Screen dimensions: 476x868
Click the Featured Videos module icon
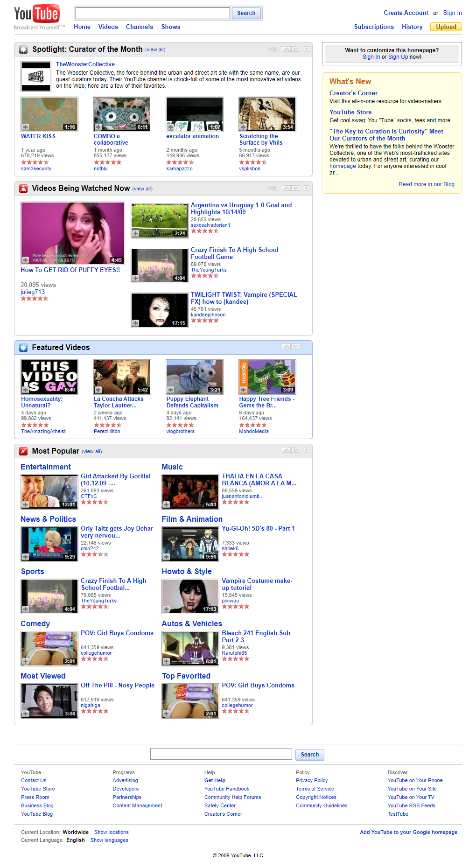coord(23,348)
